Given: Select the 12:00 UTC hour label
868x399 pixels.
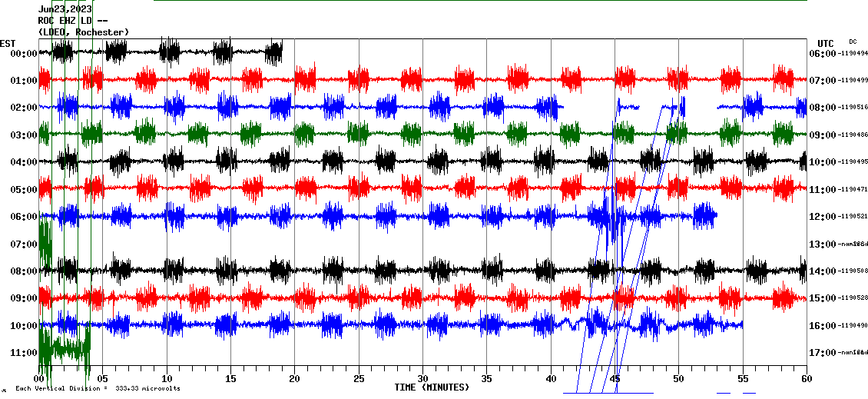Looking at the screenshot, I should coord(822,217).
